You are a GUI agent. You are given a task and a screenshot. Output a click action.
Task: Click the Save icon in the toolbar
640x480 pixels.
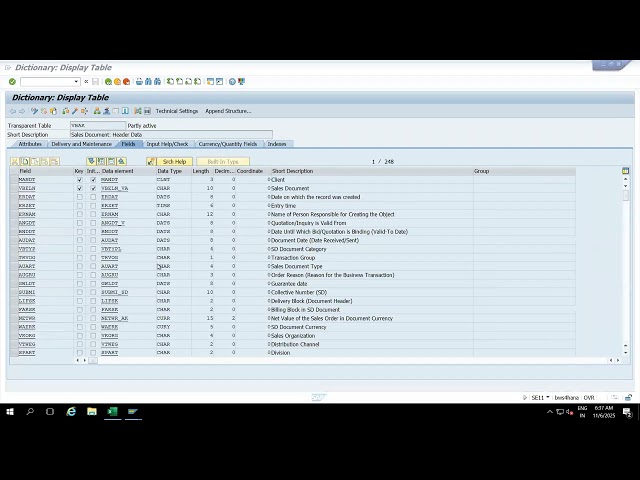tap(96, 82)
